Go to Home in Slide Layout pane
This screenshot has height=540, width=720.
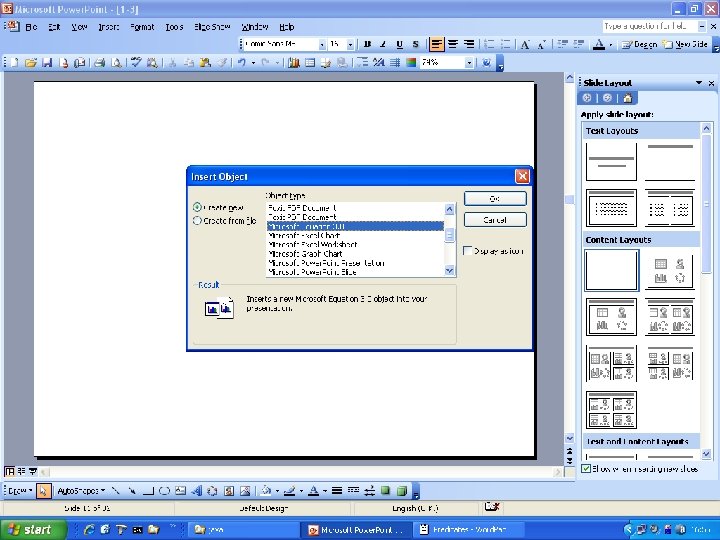pyautogui.click(x=628, y=98)
